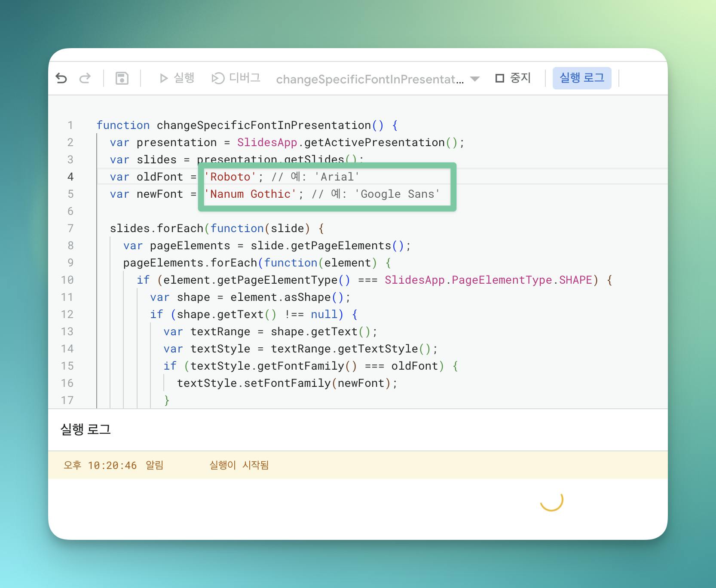Image resolution: width=716 pixels, height=588 pixels.
Task: Click line number 16 in the gutter
Action: (x=67, y=383)
